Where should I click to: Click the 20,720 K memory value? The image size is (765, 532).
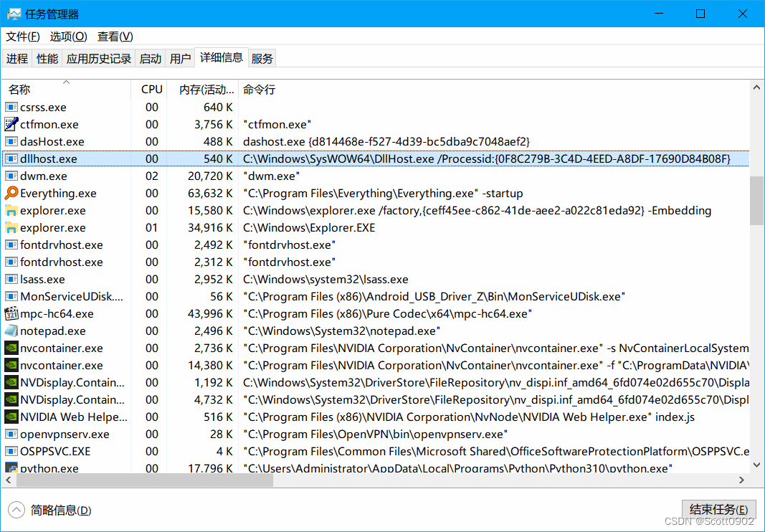coord(210,176)
